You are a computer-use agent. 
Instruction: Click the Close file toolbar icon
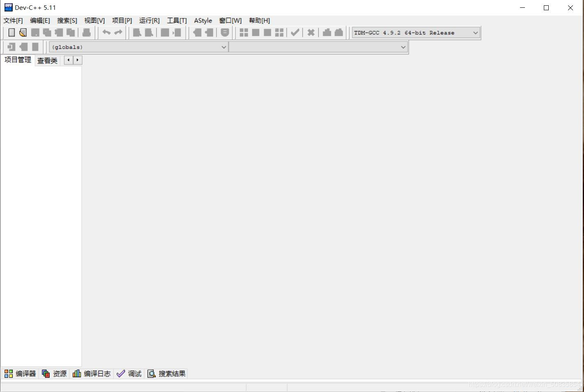coord(59,33)
